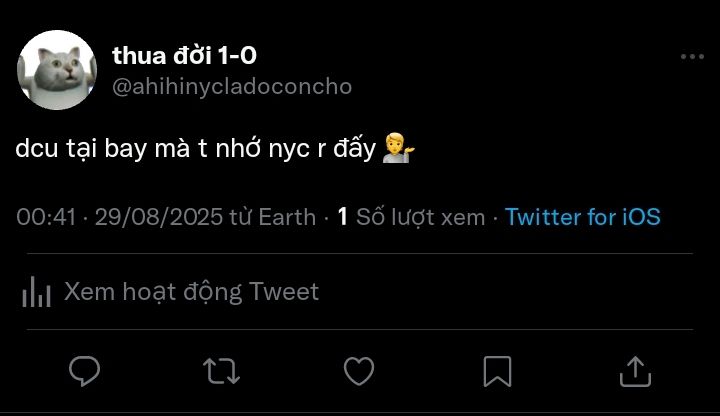Click the @ahihinycladoconcho handle

point(232,86)
